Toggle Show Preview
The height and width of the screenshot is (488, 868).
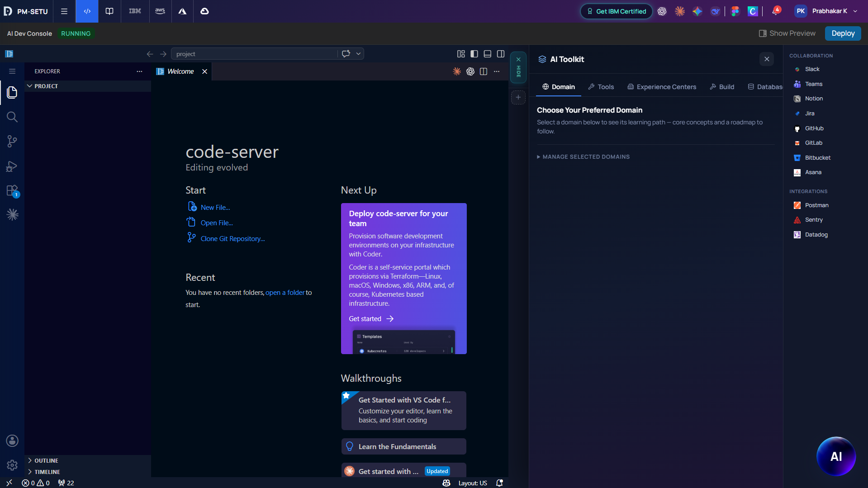point(787,33)
